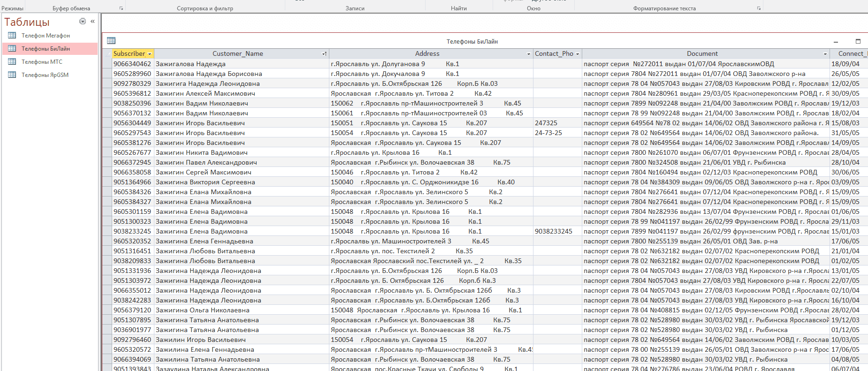Click row selector for subscriber 9066340462

(x=107, y=64)
